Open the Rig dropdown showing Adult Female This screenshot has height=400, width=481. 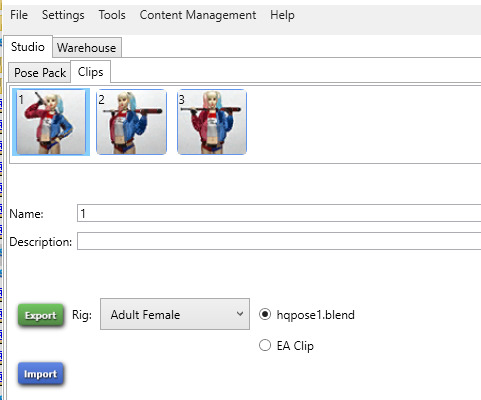tap(175, 314)
